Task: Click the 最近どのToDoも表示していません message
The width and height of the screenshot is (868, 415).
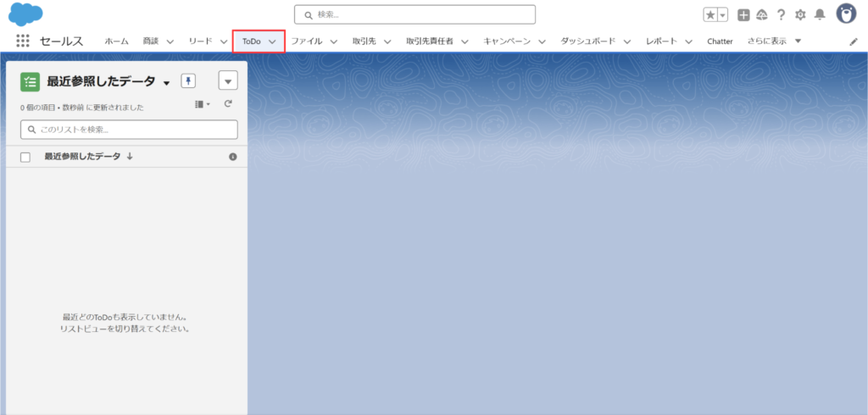Action: (x=125, y=318)
